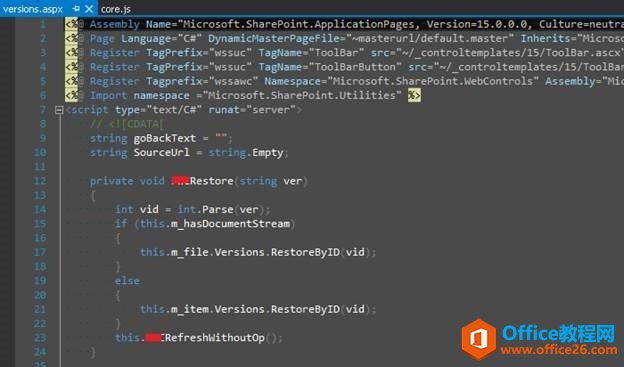
Task: Click the ToolBarButton TagName value
Action: tap(355, 67)
